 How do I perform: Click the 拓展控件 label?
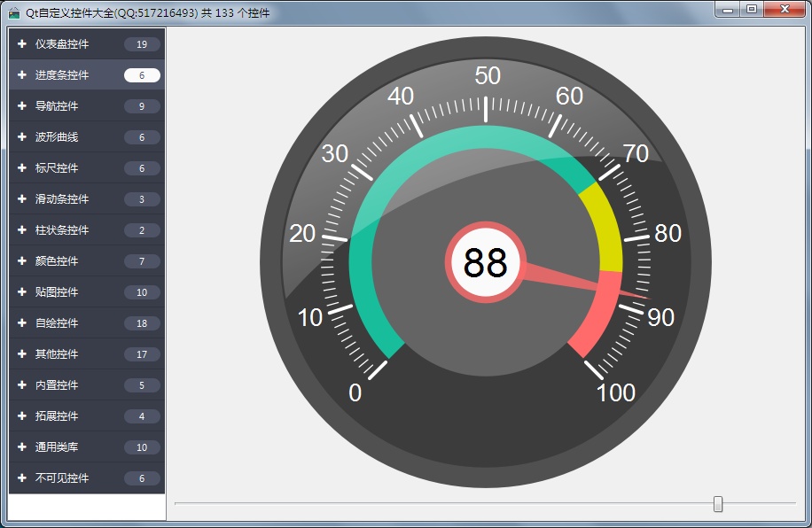[57, 416]
